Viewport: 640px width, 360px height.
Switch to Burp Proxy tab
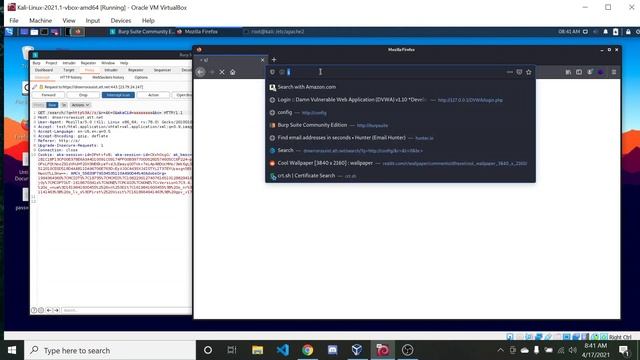coord(89,70)
